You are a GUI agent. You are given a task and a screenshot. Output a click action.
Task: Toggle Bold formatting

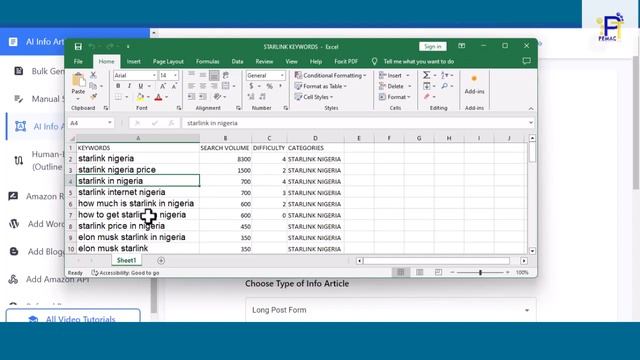(118, 86)
